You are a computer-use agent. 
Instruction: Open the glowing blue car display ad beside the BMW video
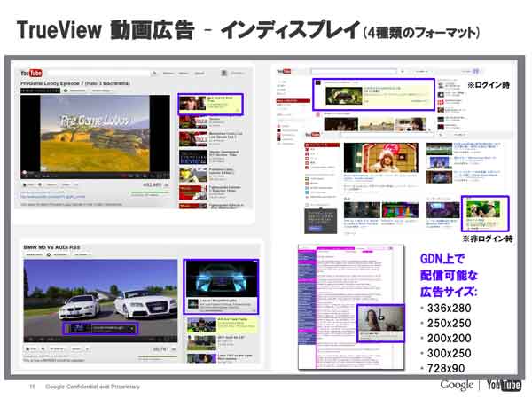pos(221,286)
